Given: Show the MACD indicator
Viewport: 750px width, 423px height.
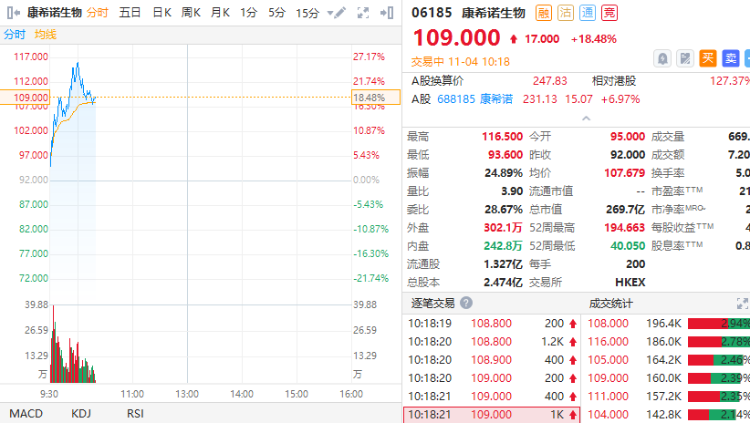Looking at the screenshot, I should (x=26, y=413).
